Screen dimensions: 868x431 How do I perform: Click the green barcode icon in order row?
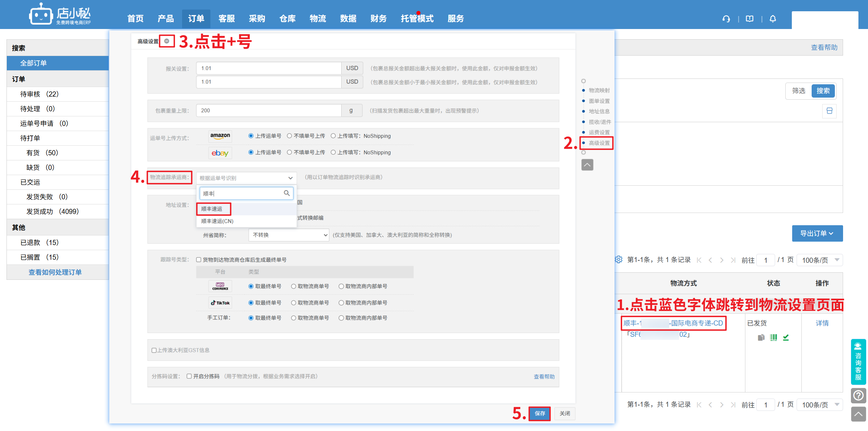tap(773, 337)
